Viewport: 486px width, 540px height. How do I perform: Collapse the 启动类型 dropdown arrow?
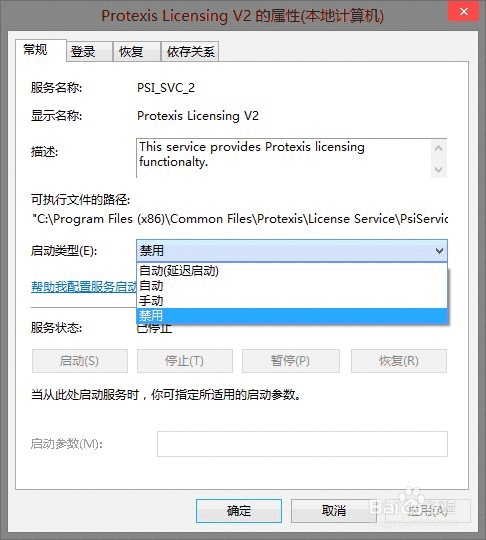(439, 251)
